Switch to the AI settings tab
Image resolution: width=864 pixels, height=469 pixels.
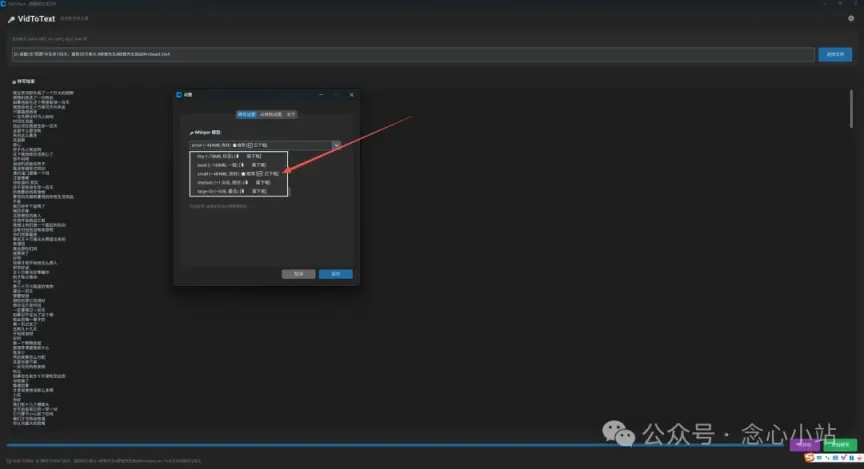(269, 114)
